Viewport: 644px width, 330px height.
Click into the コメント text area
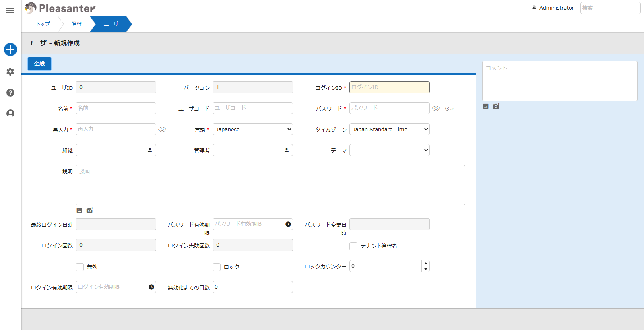click(560, 81)
